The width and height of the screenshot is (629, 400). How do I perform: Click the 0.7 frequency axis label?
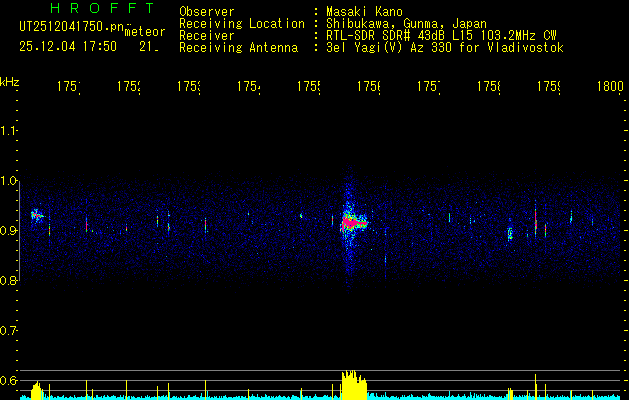pos(8,331)
